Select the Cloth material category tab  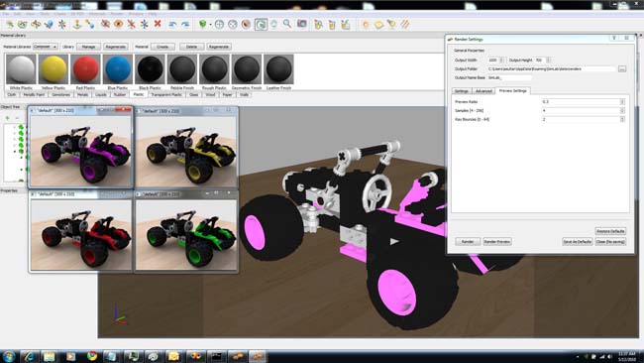coord(12,95)
